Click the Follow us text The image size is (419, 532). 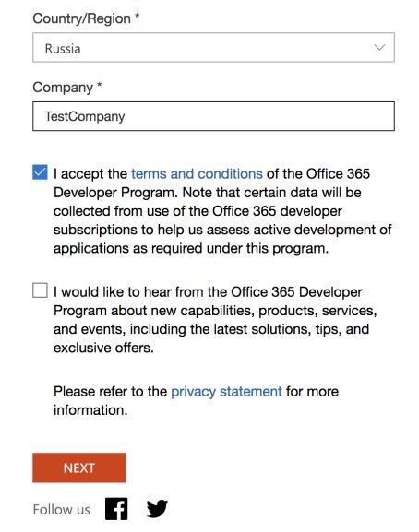click(x=62, y=510)
